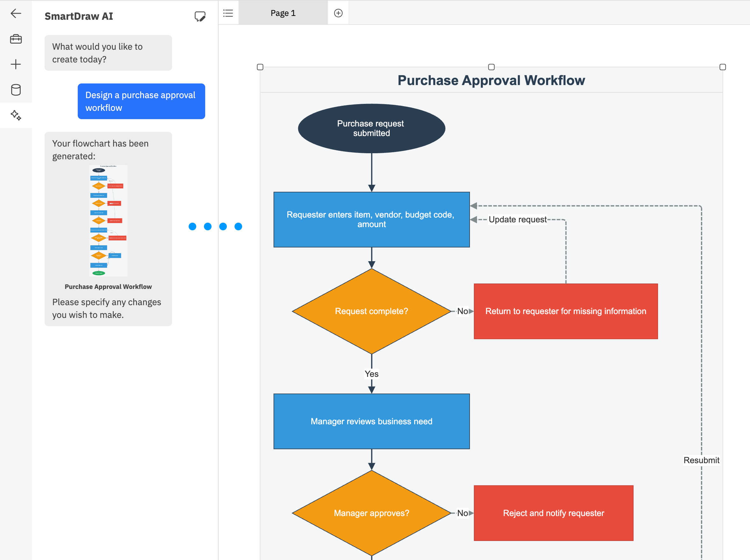Click the What would you like to create message
Image resolution: width=750 pixels, height=560 pixels.
pos(108,53)
